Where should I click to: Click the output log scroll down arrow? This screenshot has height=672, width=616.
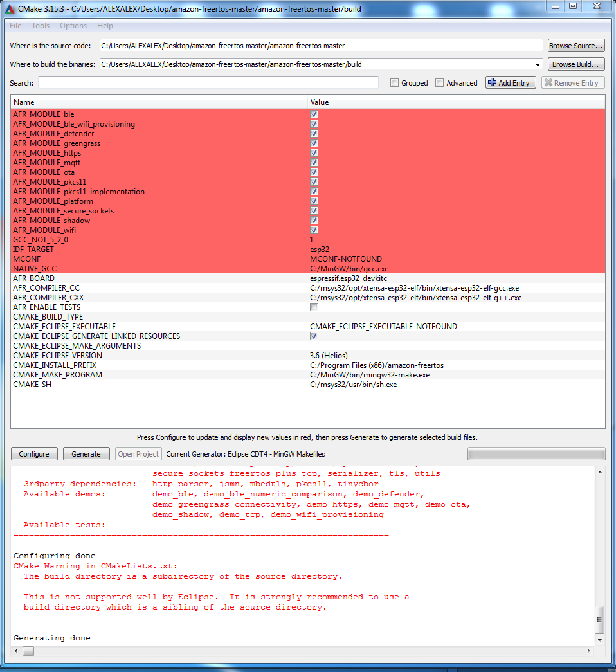(x=600, y=640)
